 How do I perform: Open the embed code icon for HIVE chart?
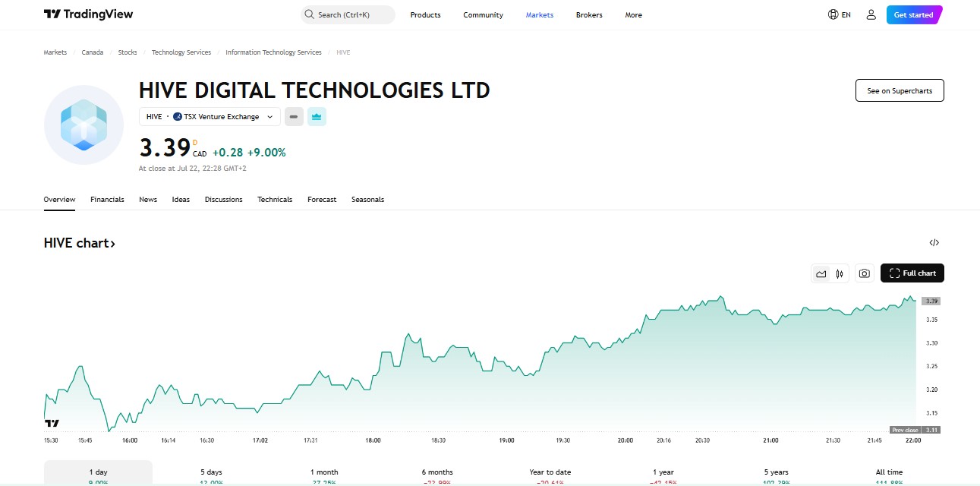coord(934,243)
